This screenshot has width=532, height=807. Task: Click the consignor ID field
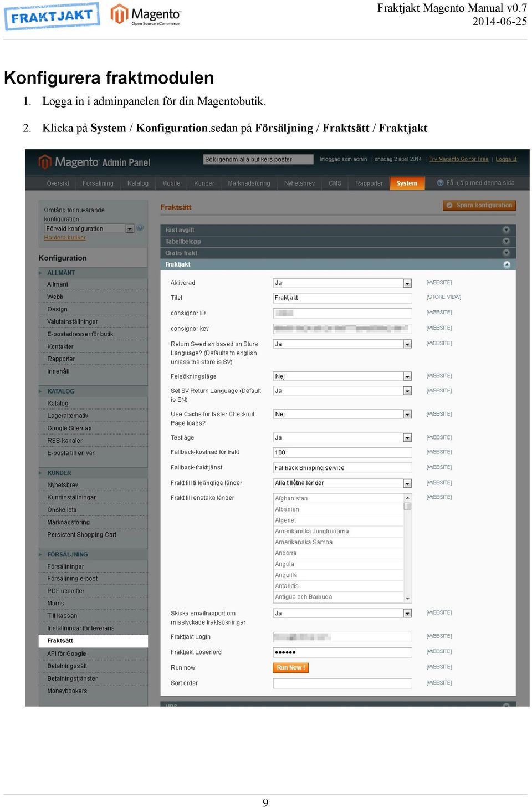[342, 313]
